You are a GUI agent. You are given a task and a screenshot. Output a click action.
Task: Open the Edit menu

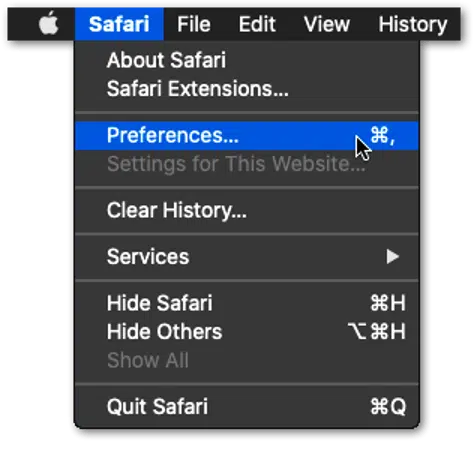pos(257,24)
